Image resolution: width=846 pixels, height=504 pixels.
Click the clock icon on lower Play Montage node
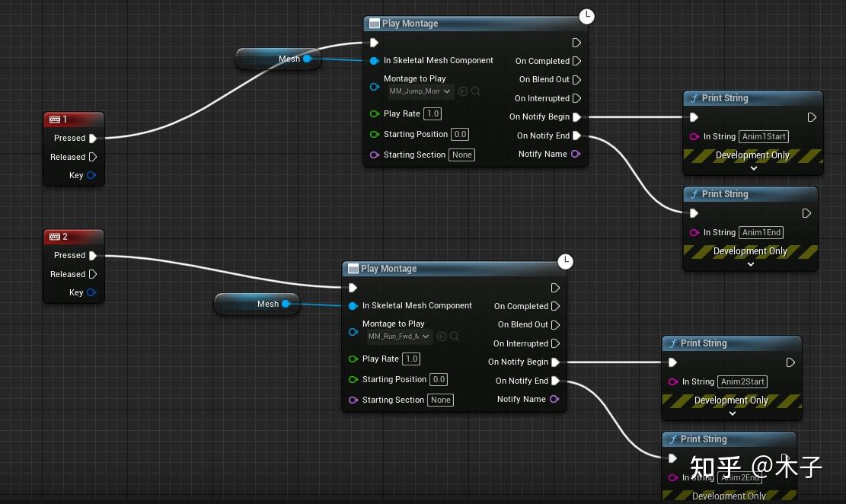pos(565,261)
